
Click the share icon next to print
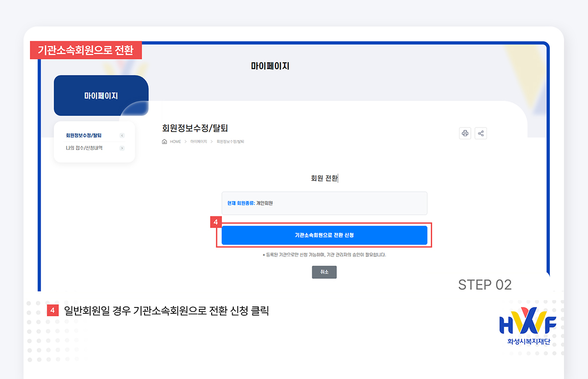point(481,133)
